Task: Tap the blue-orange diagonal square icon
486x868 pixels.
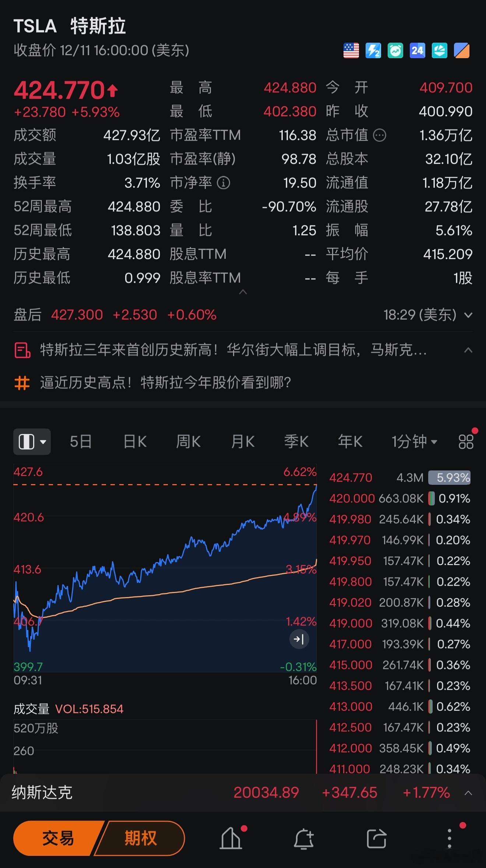Action: pyautogui.click(x=461, y=50)
